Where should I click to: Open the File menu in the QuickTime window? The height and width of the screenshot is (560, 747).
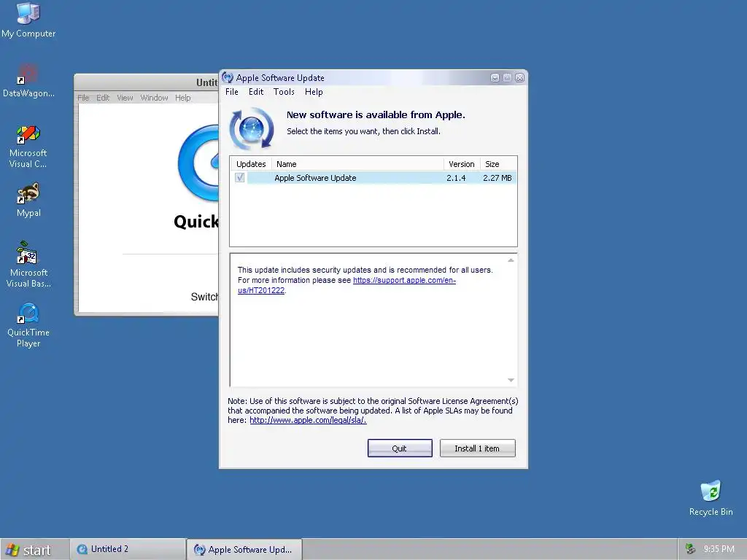tap(83, 98)
